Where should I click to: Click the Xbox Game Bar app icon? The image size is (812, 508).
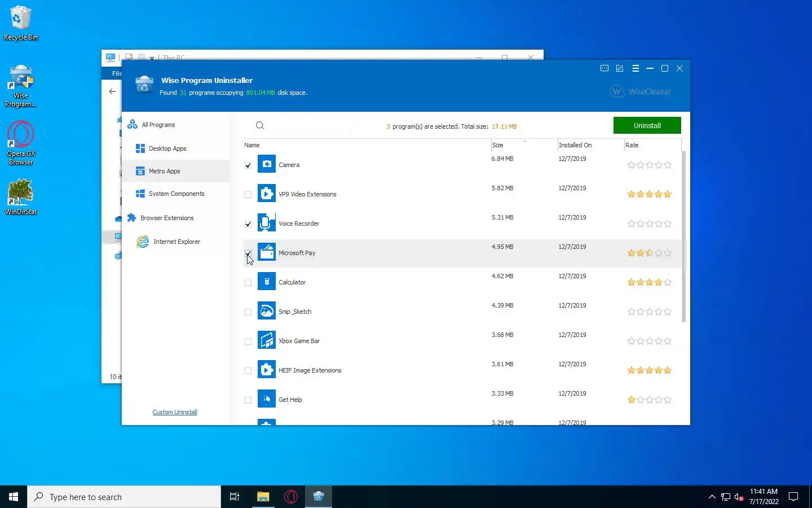pos(267,340)
